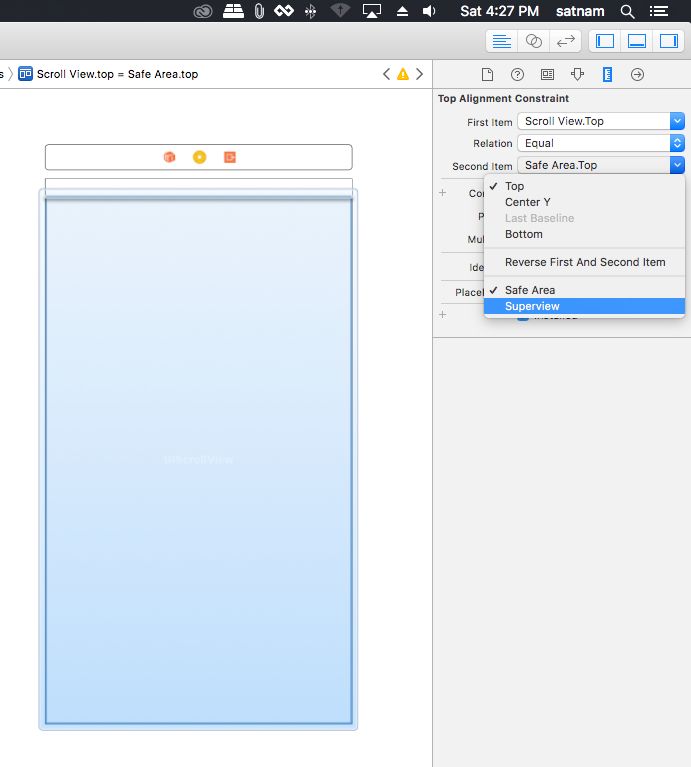Open the Size inspector ruler icon
Screen dimensions: 691x767
point(607,74)
